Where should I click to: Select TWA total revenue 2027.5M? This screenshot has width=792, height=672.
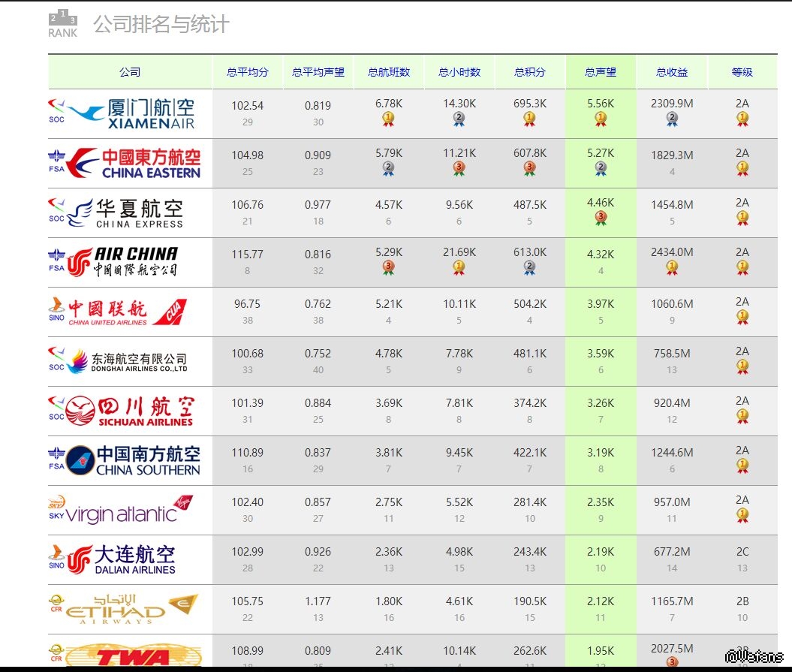672,649
